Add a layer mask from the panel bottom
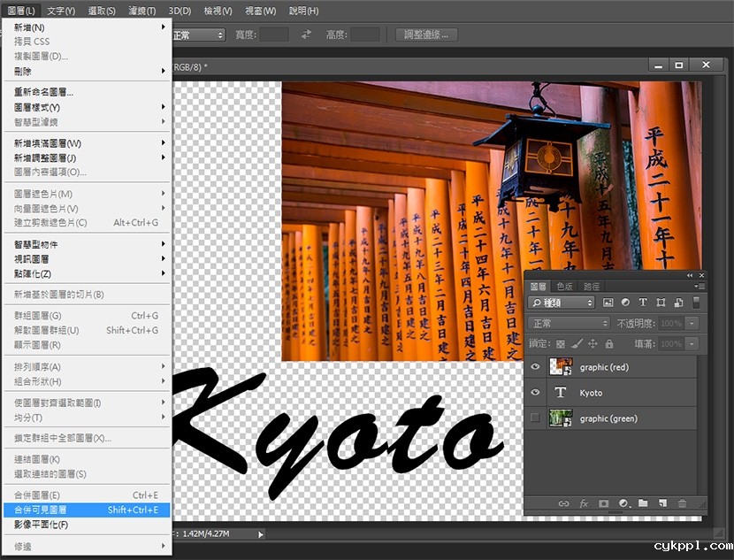Image resolution: width=734 pixels, height=560 pixels. pyautogui.click(x=604, y=502)
